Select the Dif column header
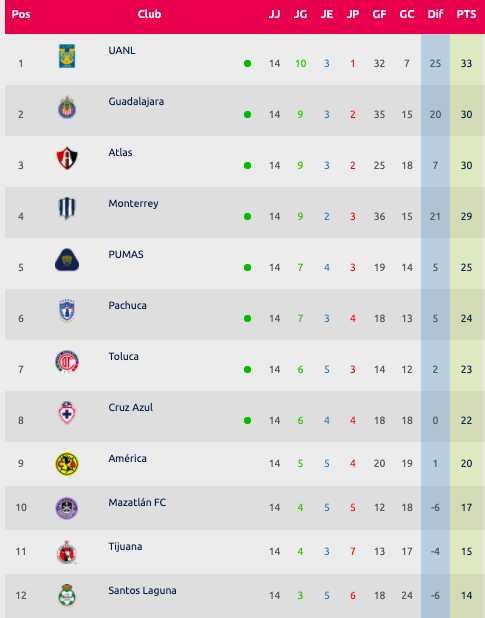The height and width of the screenshot is (618, 485). click(x=435, y=15)
